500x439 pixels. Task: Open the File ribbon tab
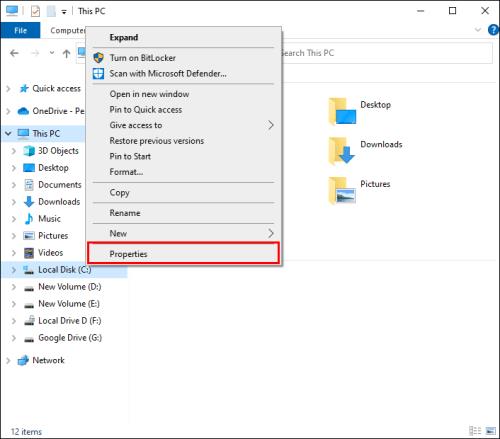pyautogui.click(x=20, y=30)
